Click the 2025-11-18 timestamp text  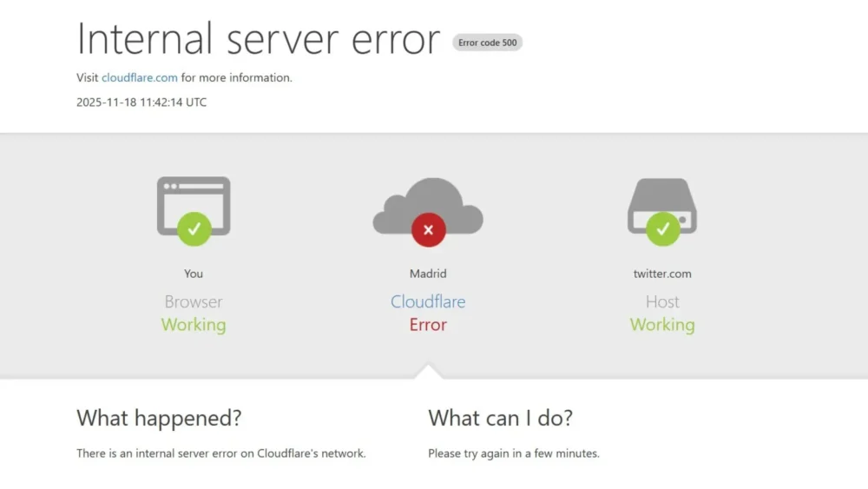click(x=141, y=102)
